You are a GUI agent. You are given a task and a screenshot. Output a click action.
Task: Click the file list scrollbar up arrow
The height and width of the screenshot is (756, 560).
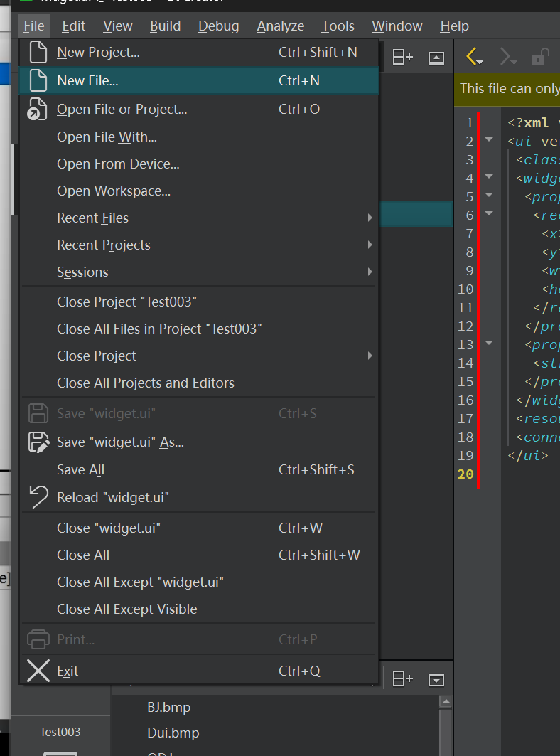pyautogui.click(x=446, y=703)
